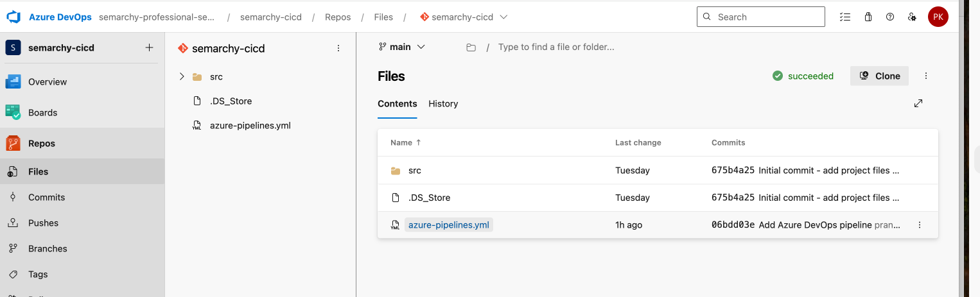Open semarchy-cicd project breadcrumb
The height and width of the screenshot is (297, 980).
[x=271, y=17]
